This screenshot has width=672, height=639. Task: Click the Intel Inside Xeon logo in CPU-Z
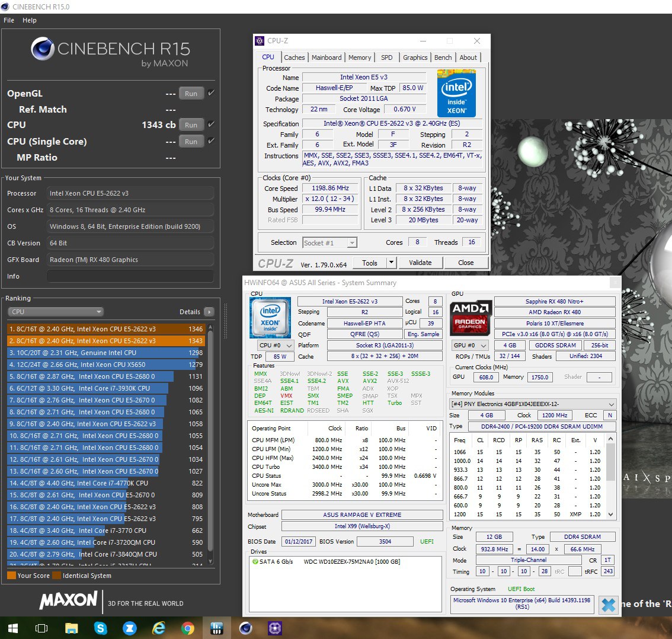[456, 93]
